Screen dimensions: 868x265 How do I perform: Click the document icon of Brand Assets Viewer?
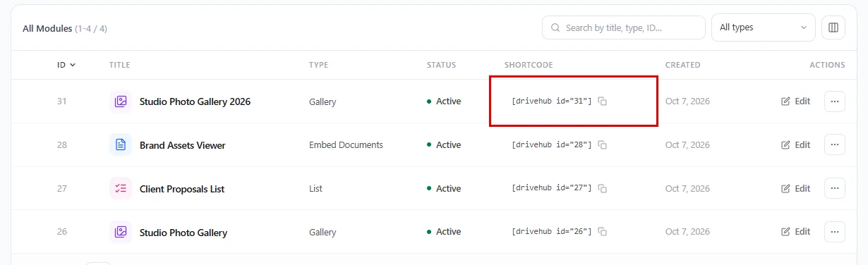(x=121, y=145)
